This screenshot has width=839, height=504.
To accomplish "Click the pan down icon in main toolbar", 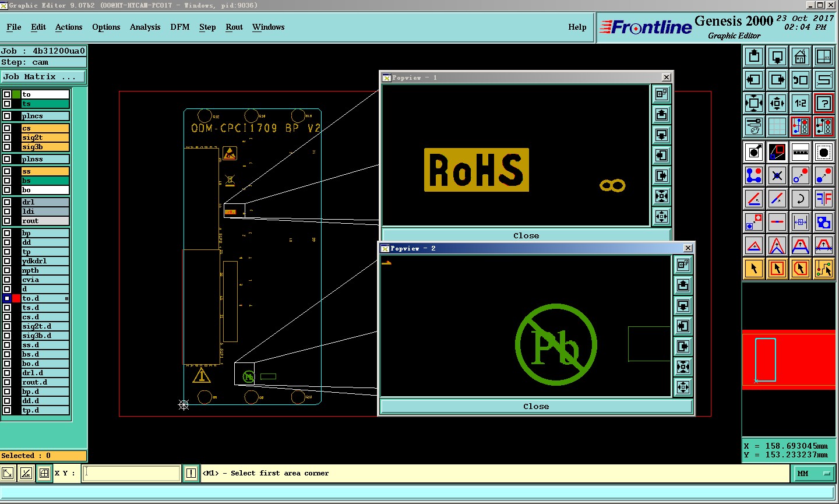I will tap(777, 57).
